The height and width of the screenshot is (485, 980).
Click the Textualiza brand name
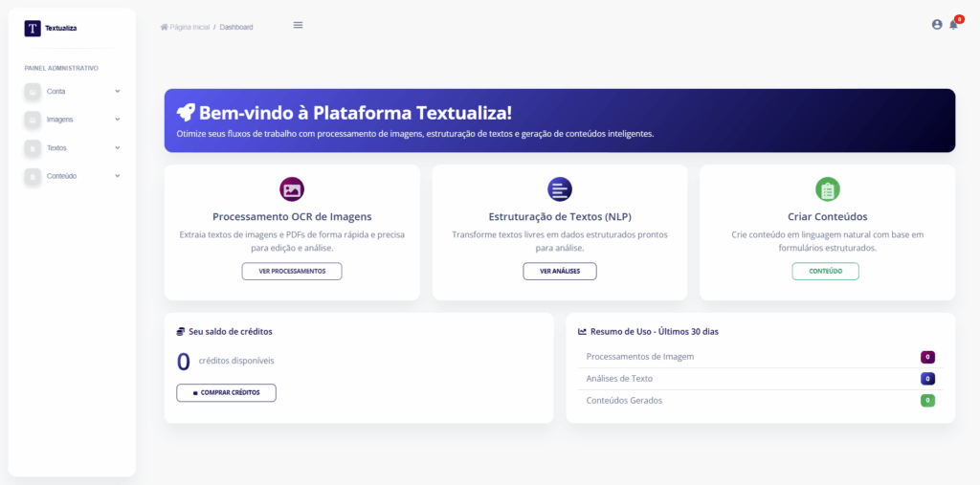[x=60, y=28]
